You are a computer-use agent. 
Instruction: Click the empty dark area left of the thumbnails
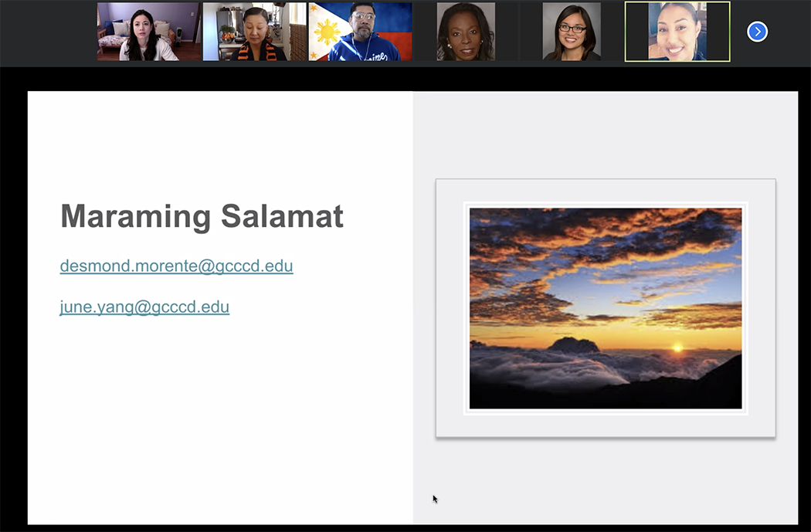coord(46,32)
